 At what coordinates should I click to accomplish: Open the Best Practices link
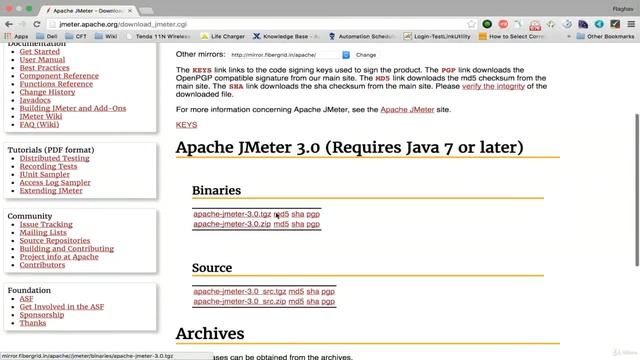click(x=44, y=68)
